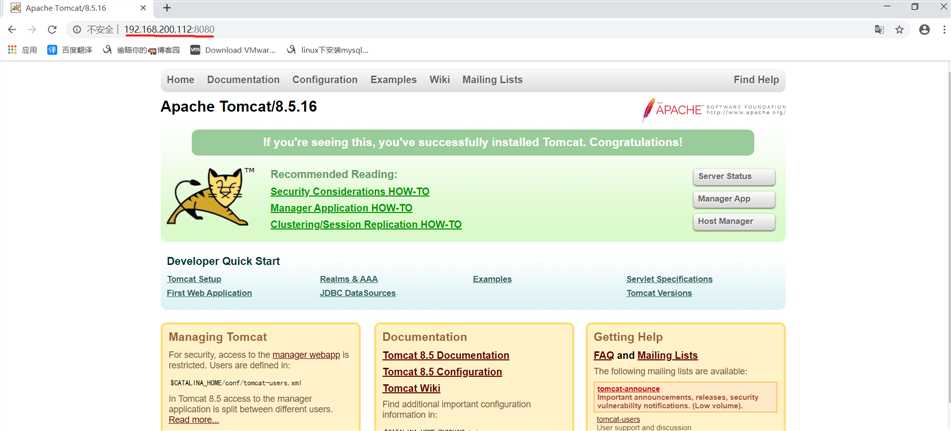This screenshot has width=951, height=431.
Task: Open Configuration in Tomcat navigation
Action: 325,80
